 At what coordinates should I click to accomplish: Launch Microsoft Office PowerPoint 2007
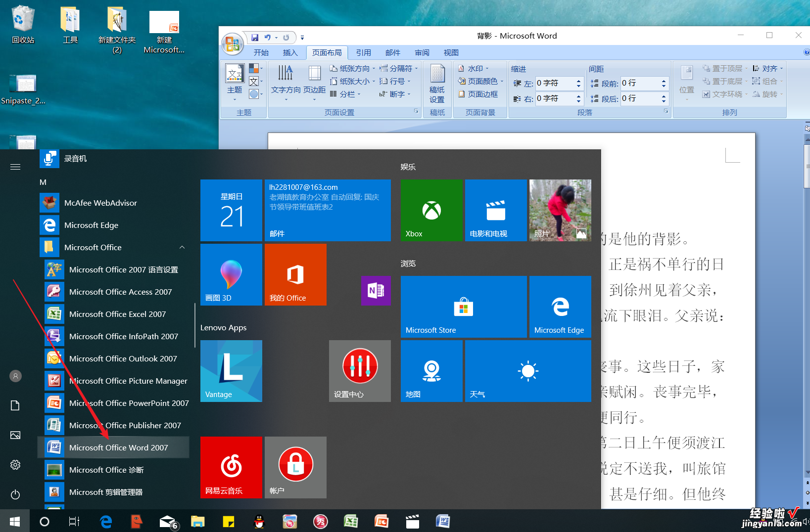pos(117,403)
